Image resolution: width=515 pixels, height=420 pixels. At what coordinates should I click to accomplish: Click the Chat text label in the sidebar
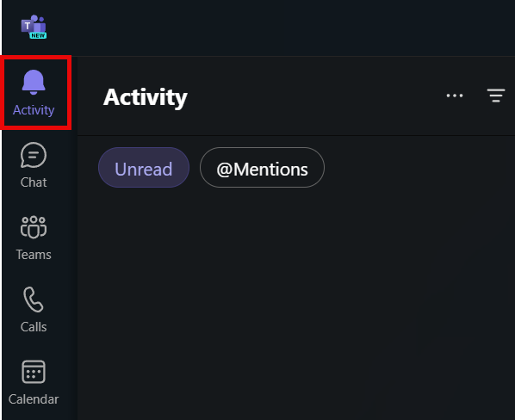(x=34, y=182)
